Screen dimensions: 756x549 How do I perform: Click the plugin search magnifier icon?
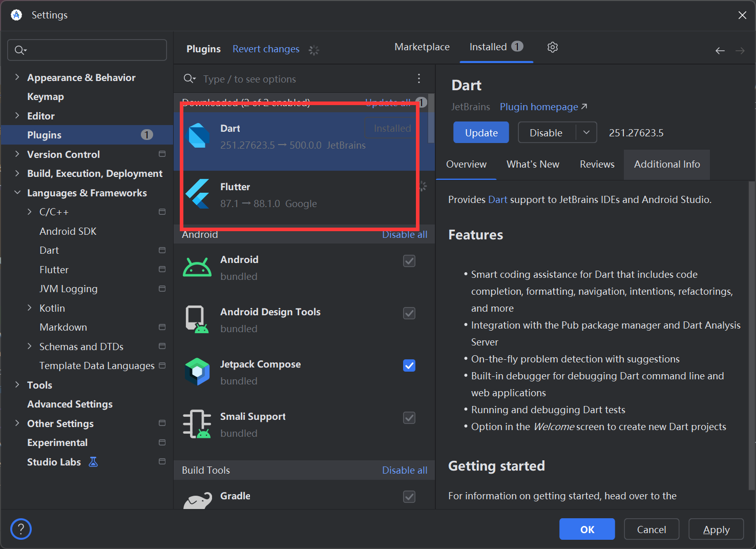click(190, 78)
